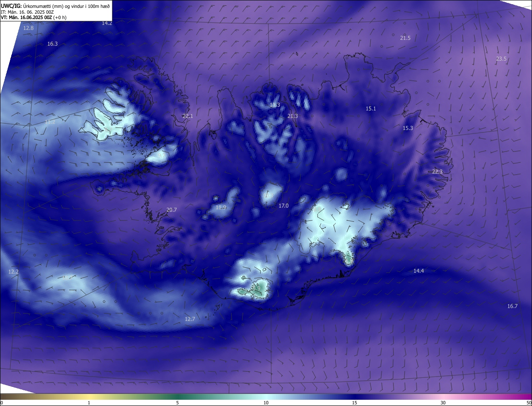Click the 50 tick on the color scale
Screen dimensions: 532x406
pos(529,403)
